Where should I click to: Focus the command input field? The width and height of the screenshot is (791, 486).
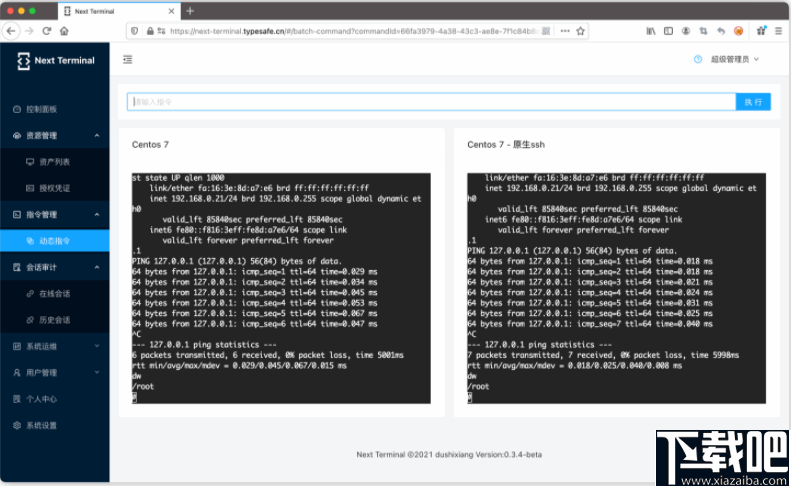[431, 102]
